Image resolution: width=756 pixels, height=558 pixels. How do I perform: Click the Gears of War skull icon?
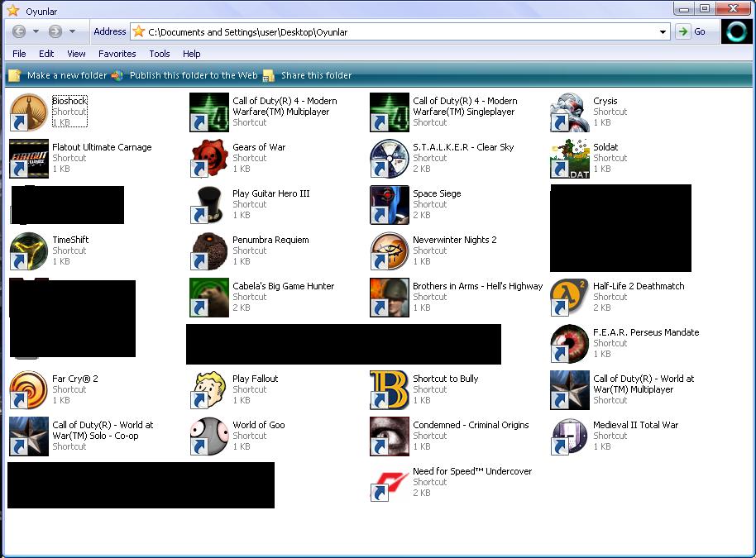[209, 159]
